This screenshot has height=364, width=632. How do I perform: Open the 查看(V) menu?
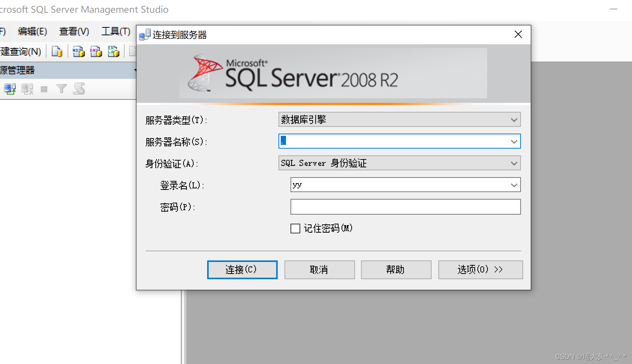pyautogui.click(x=74, y=31)
